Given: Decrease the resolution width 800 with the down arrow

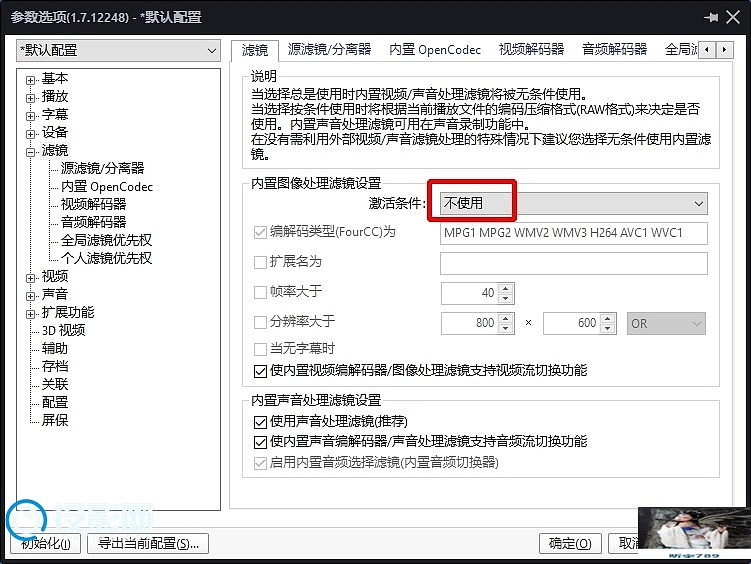Looking at the screenshot, I should tap(505, 329).
